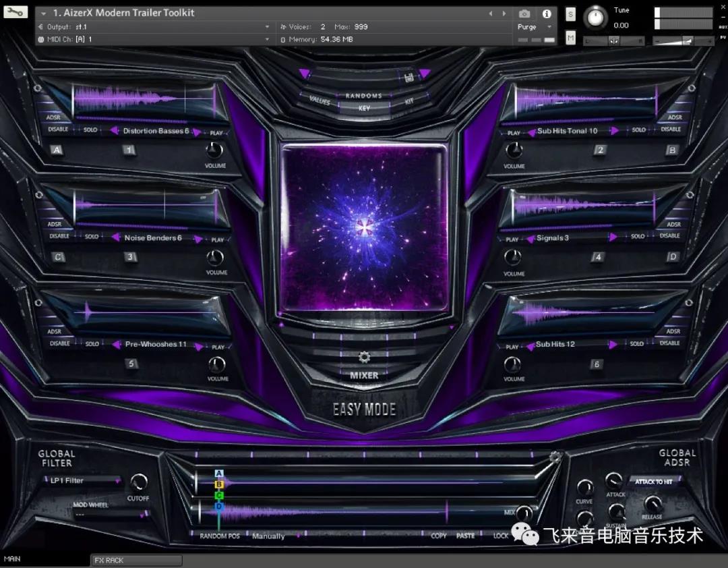Open the Output st.1 dropdown
Viewport: 728px width, 568px height.
(154, 27)
